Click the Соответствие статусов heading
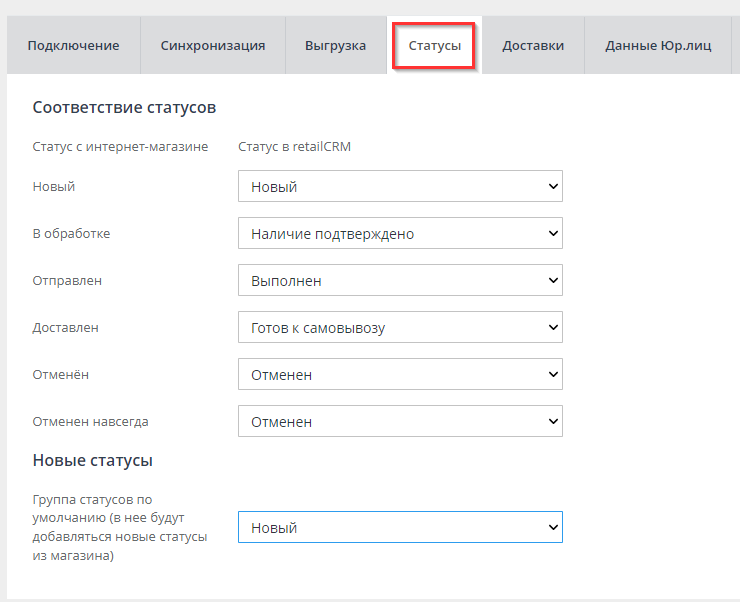This screenshot has height=602, width=740. coord(124,107)
